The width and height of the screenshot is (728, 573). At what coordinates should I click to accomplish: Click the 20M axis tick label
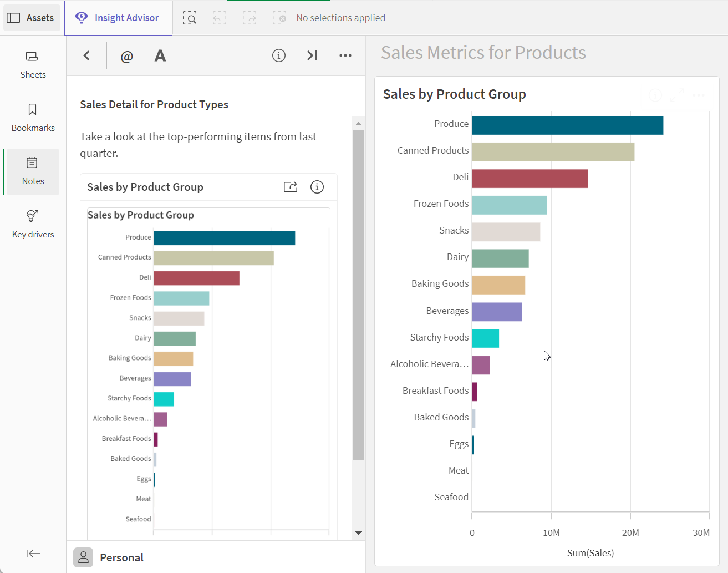pyautogui.click(x=630, y=533)
